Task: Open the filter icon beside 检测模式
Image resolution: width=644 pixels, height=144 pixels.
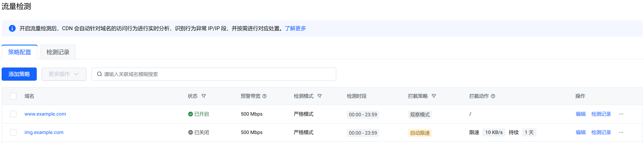Action: [x=319, y=96]
